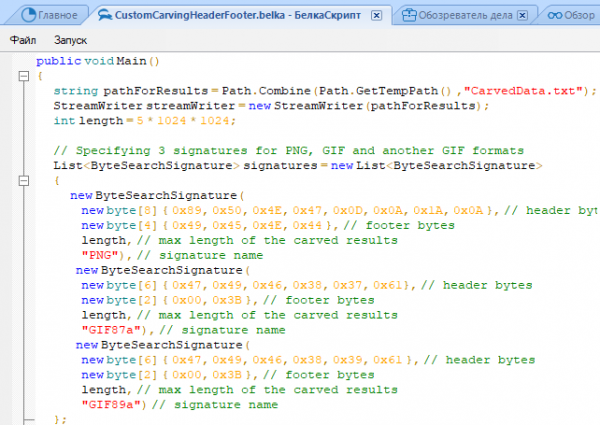
Task: Click the comment about specifying 3 signatures
Action: tap(280, 150)
